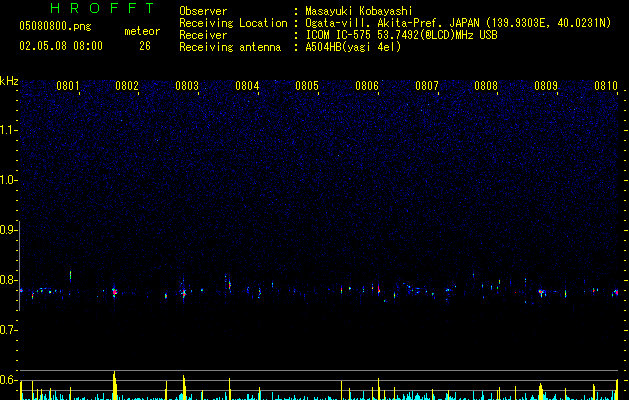Viewport: 629px width, 400px height.
Task: Select the file name 05080800.png
Action: pyautogui.click(x=55, y=26)
